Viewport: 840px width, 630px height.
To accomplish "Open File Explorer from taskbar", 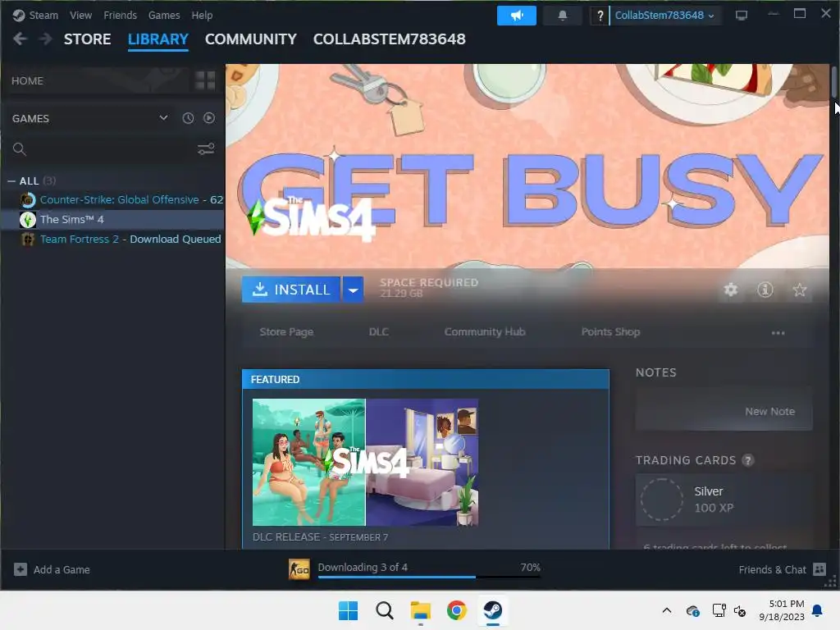I will tap(421, 610).
